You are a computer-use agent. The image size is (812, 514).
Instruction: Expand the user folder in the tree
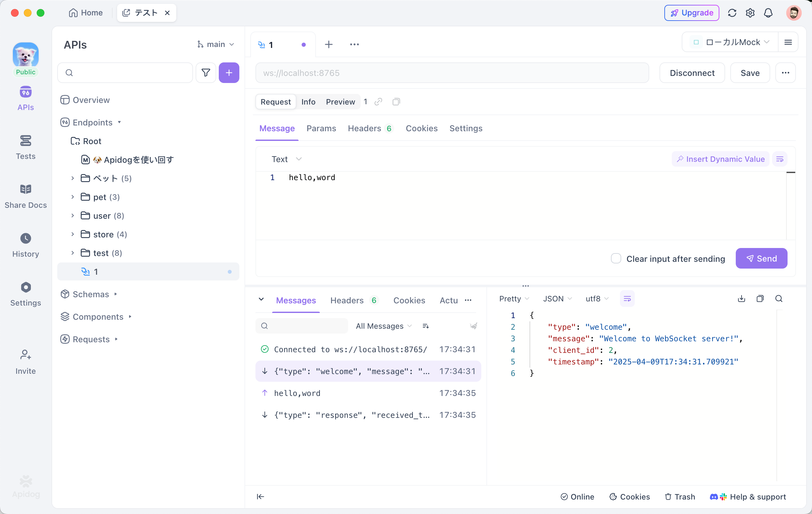72,216
